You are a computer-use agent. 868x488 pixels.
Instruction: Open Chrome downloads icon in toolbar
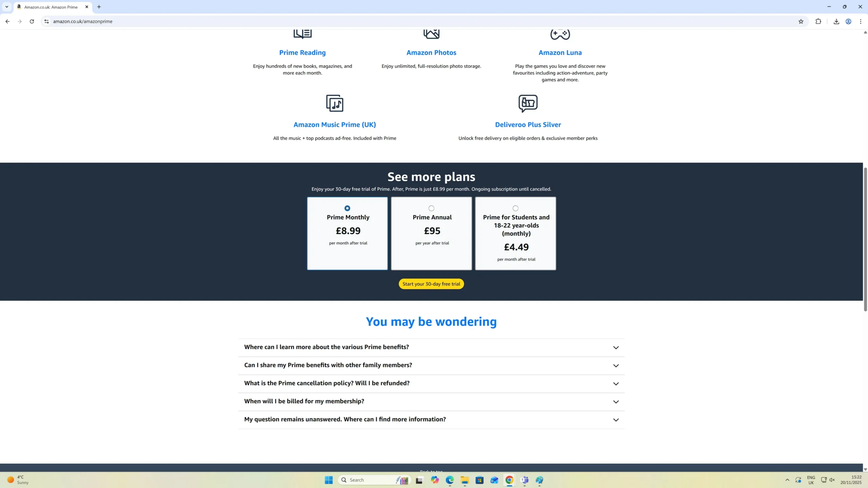[x=836, y=21]
